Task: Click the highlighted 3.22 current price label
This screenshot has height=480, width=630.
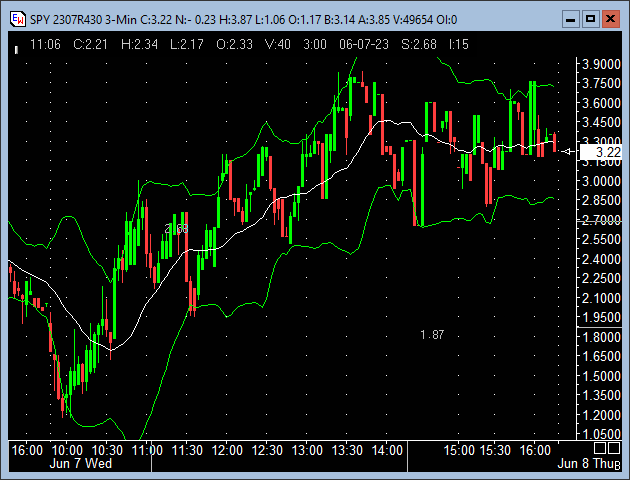Action: (601, 152)
